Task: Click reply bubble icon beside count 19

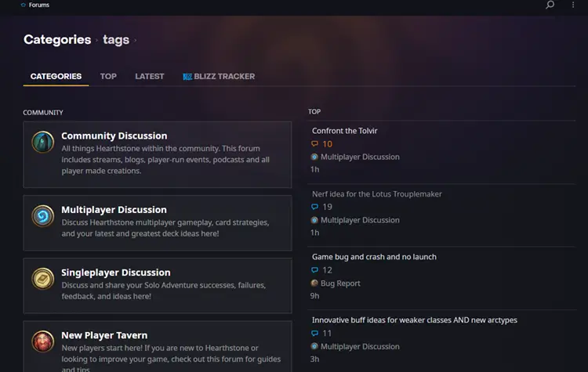Action: click(314, 207)
